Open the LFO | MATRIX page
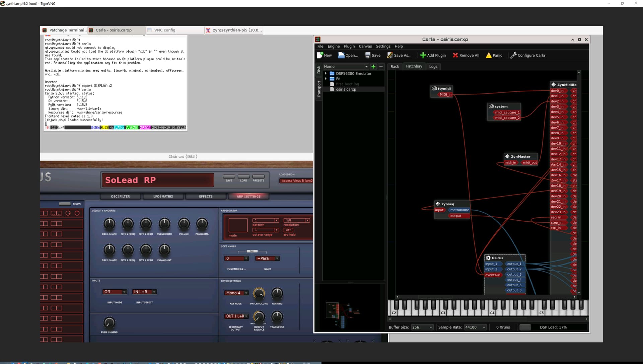The width and height of the screenshot is (643, 364). pyautogui.click(x=163, y=197)
